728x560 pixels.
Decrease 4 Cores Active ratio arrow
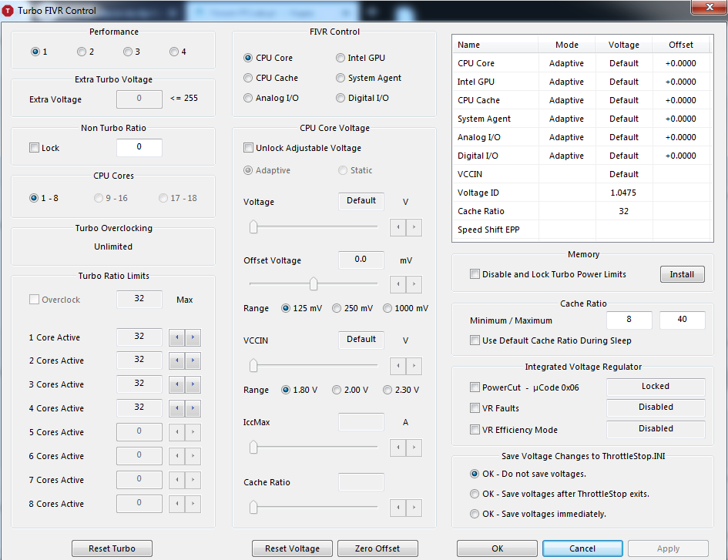[177, 408]
